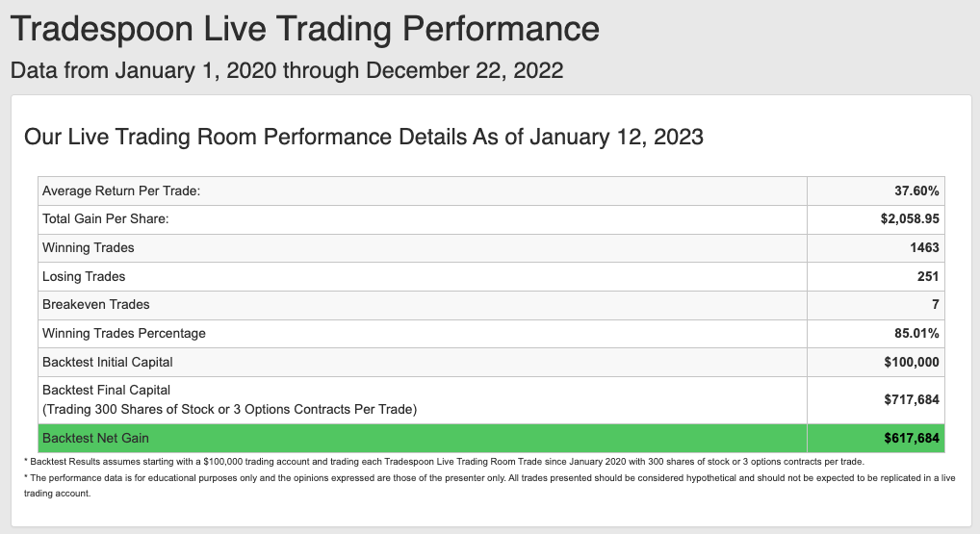Click the 1463 winning trades value

924,247
